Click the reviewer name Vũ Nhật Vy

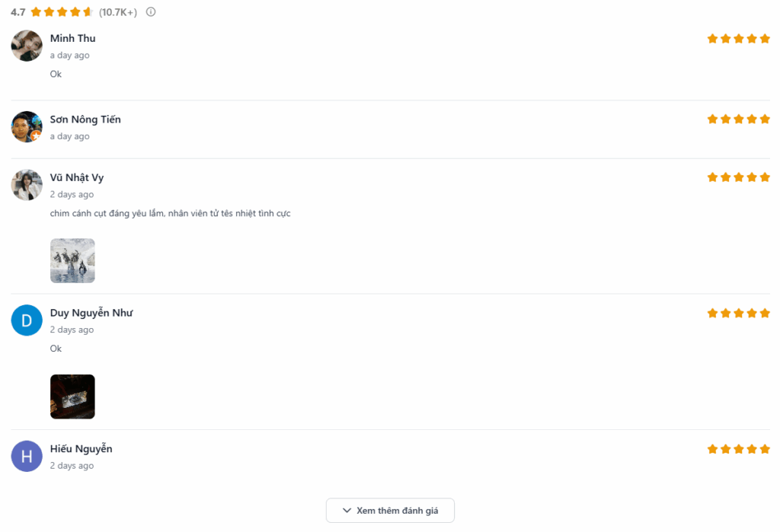77,177
